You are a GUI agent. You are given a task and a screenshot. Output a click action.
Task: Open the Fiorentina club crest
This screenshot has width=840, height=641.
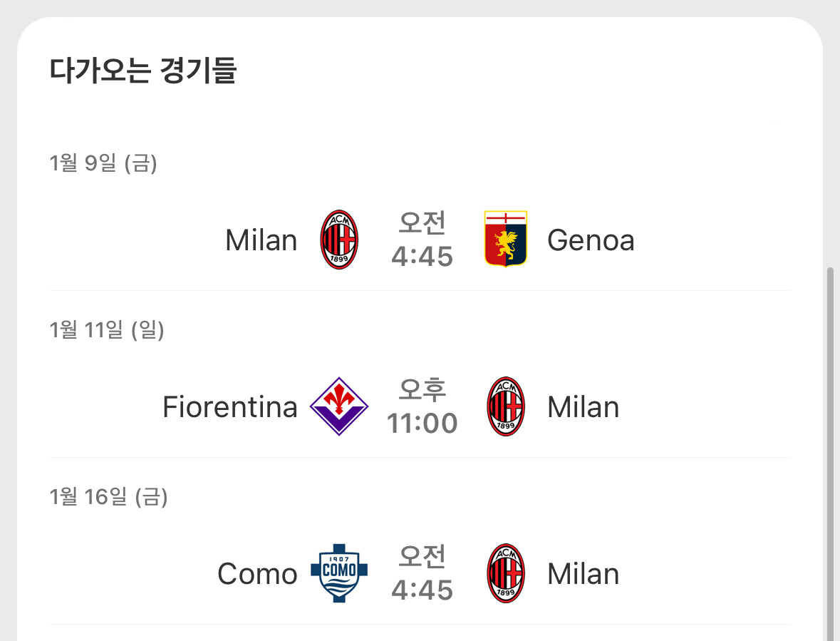coord(339,406)
